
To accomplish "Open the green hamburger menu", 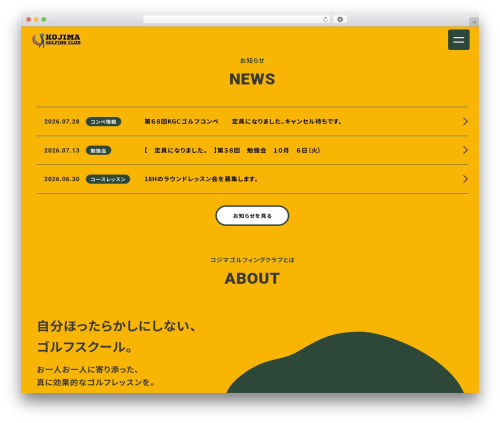I will coord(458,40).
